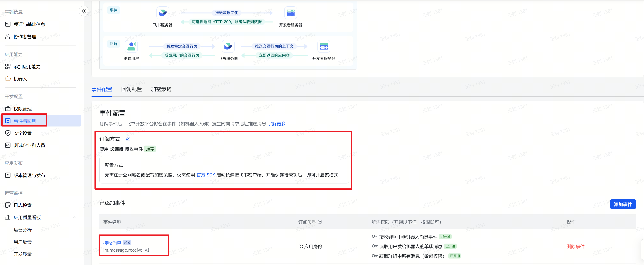Click the 推送数据变化 diagram label

[227, 13]
